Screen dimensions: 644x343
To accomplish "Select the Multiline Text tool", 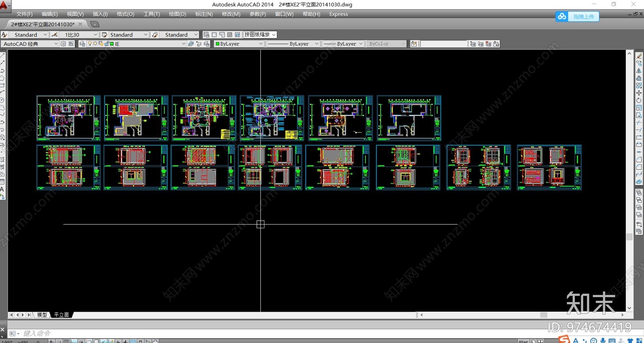I will [x=2, y=189].
